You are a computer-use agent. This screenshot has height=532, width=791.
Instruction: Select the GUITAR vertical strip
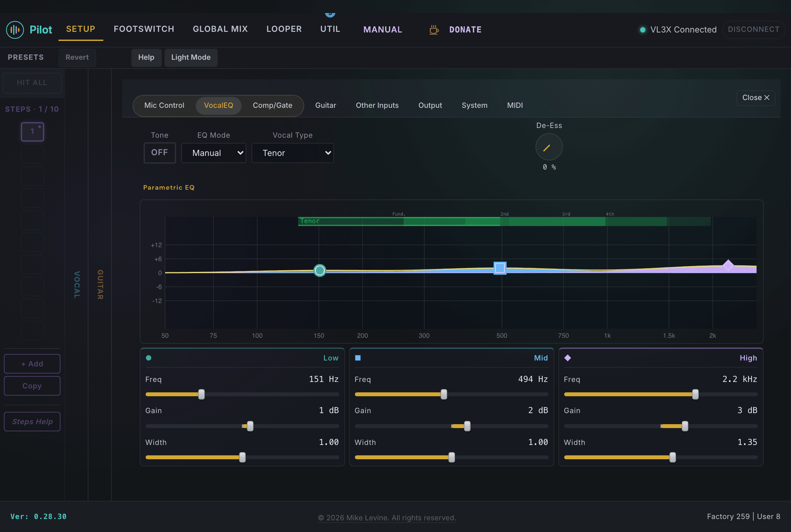100,285
